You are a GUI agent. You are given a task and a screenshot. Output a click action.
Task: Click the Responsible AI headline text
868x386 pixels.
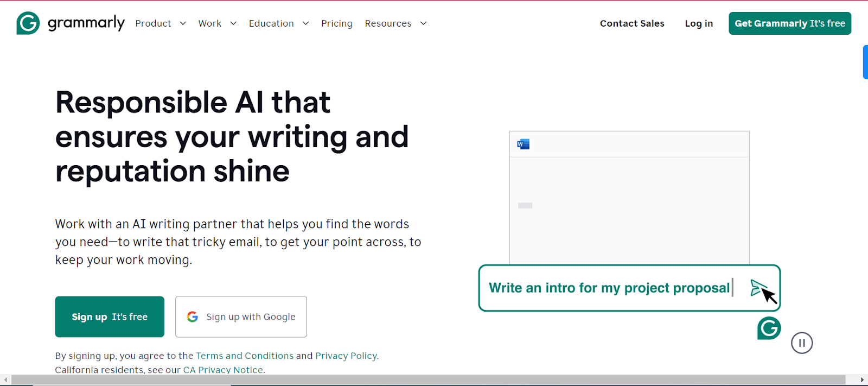click(232, 136)
